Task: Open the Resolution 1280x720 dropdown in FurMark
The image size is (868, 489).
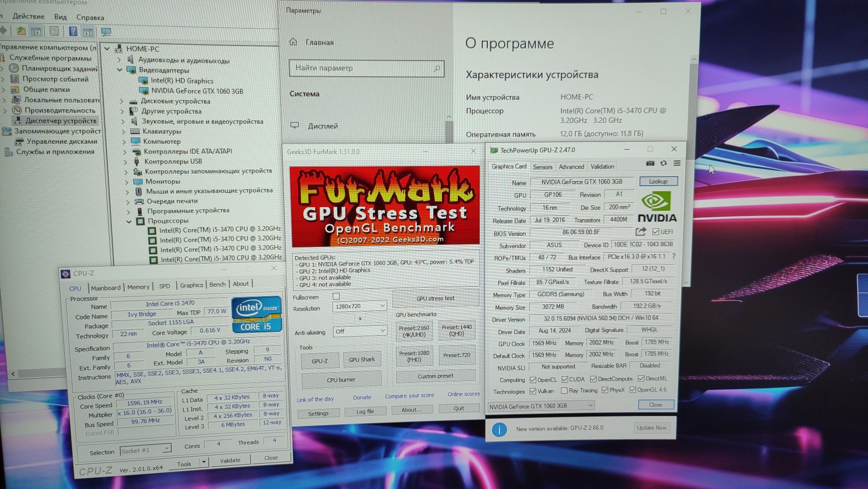Action: (x=359, y=306)
